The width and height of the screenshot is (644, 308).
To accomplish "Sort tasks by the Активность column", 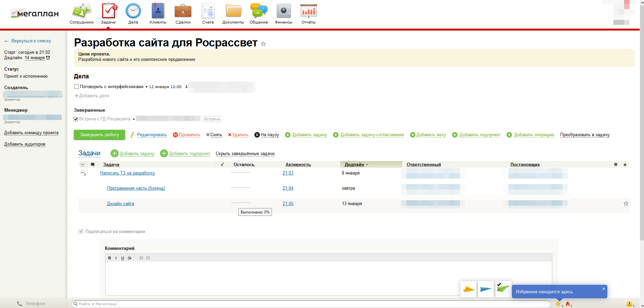I will pyautogui.click(x=298, y=164).
